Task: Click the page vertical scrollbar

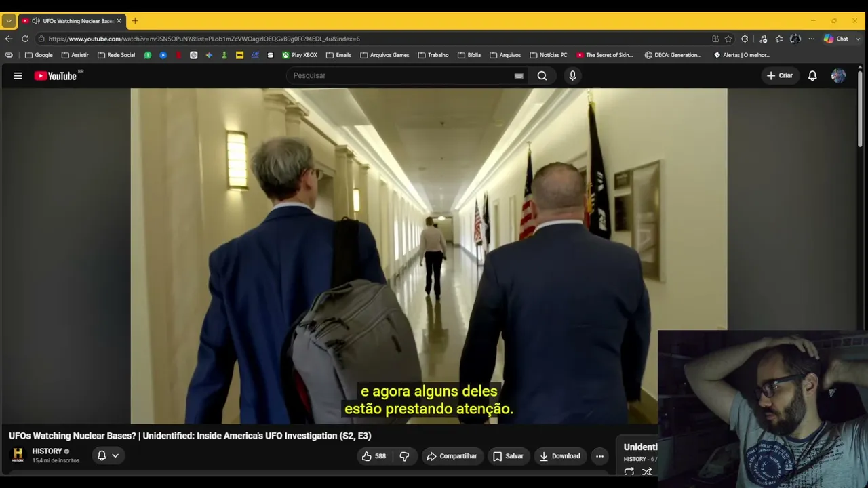Action: [861, 108]
